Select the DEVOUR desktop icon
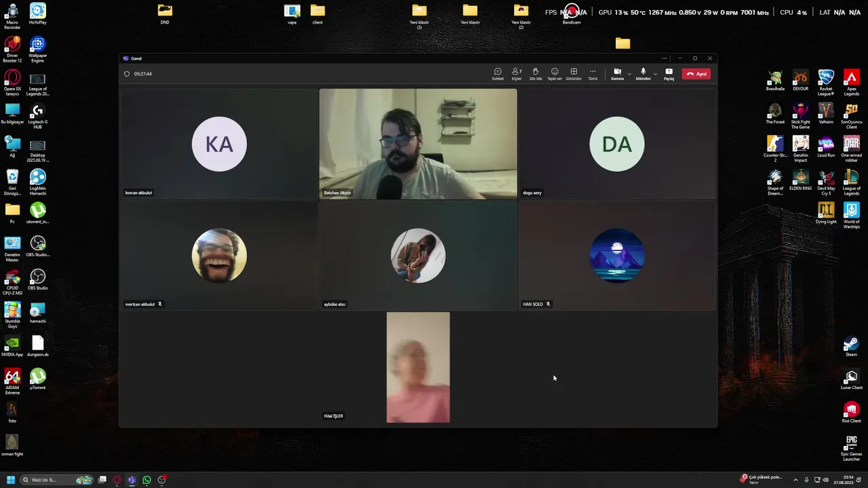868x488 pixels. 800,80
